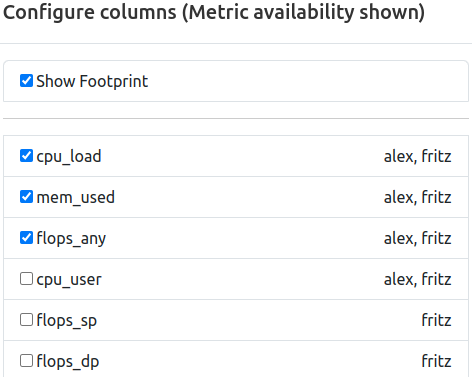Viewport: 472px width, 377px height.
Task: Untick the mem_used checkbox
Action: (26, 197)
